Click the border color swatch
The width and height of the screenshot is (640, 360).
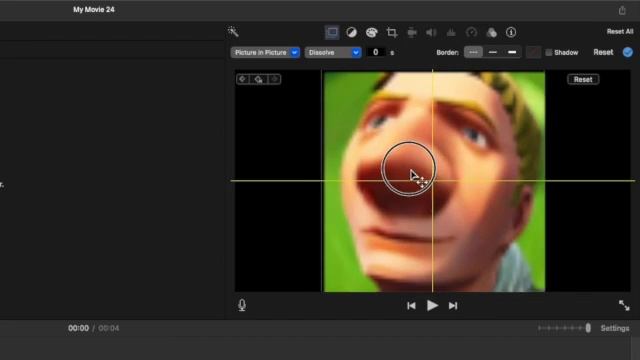533,52
